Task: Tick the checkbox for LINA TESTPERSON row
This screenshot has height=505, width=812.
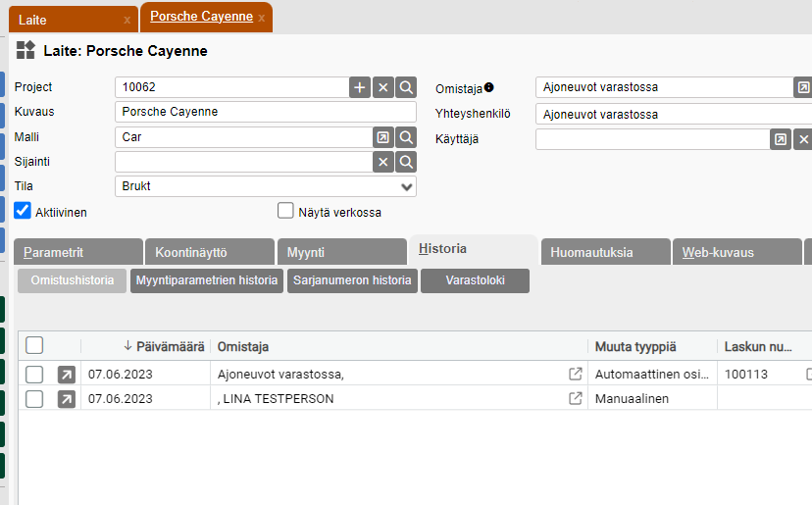Action: pyautogui.click(x=34, y=399)
